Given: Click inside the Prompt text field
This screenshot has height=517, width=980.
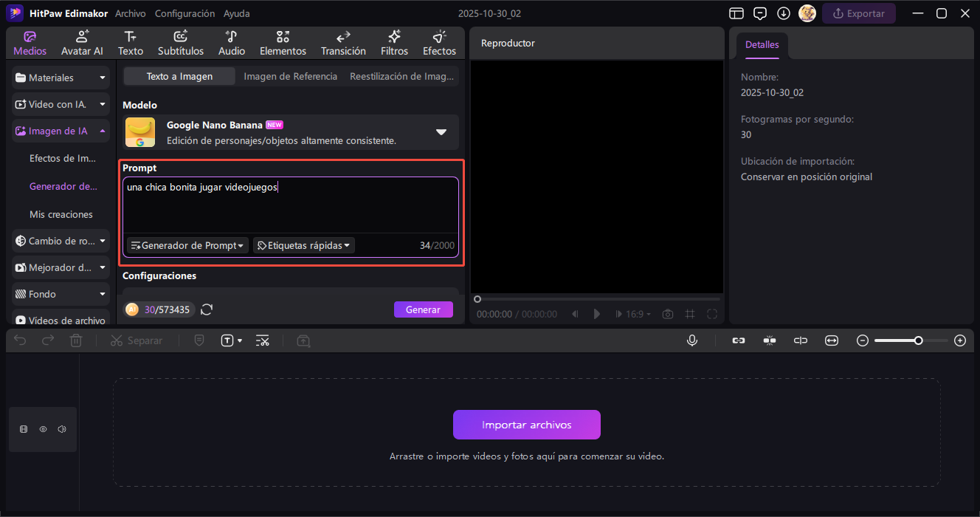Looking at the screenshot, I should [x=291, y=207].
